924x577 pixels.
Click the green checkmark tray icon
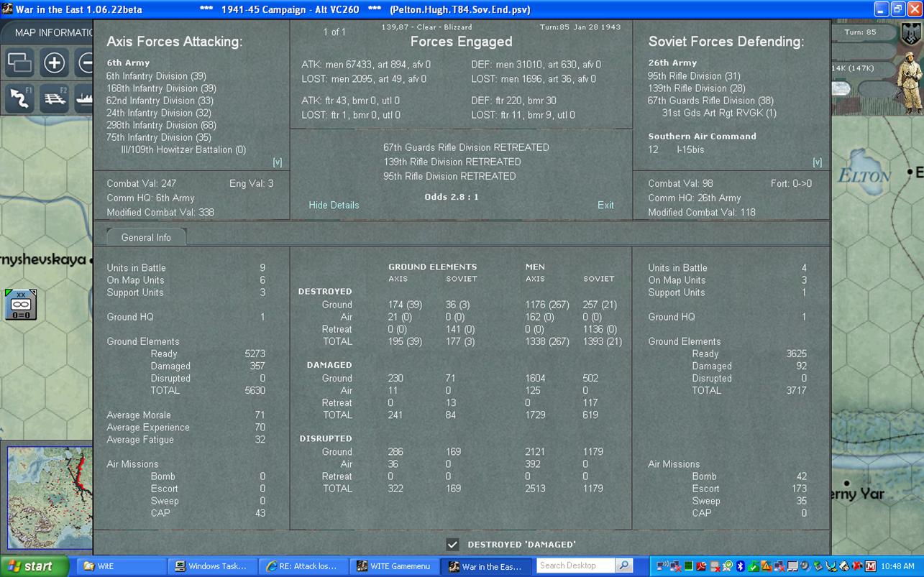pos(753,566)
